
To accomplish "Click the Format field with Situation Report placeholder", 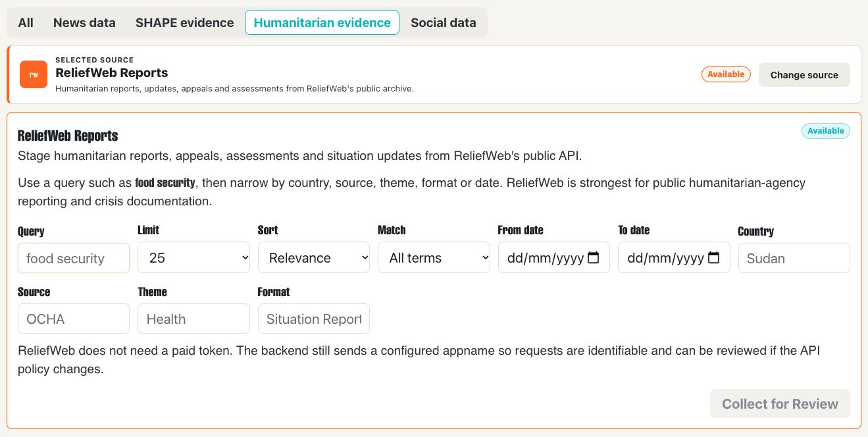I will 314,319.
